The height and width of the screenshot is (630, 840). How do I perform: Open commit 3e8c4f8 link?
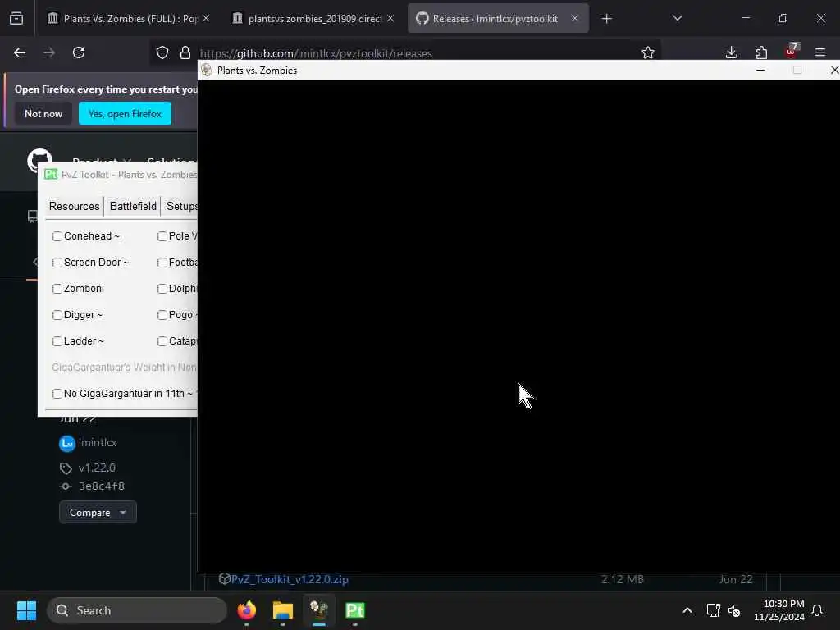[x=101, y=486]
